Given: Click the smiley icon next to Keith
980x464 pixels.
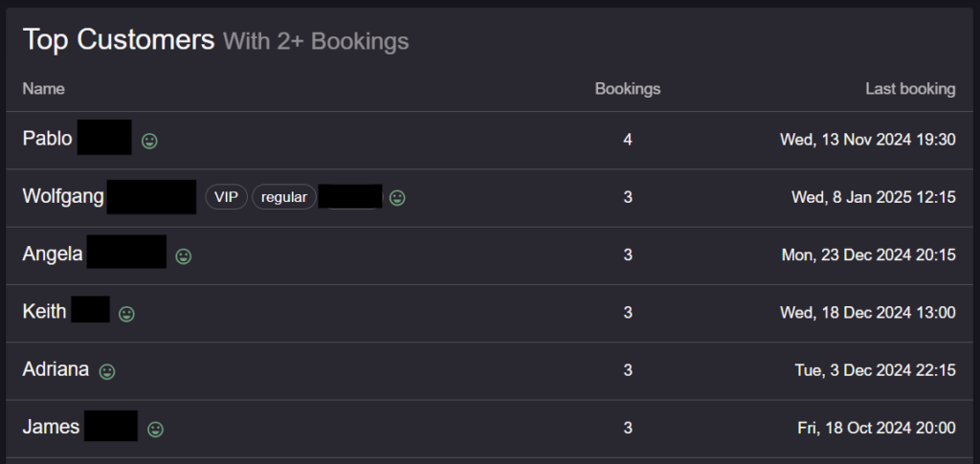Looking at the screenshot, I should point(127,314).
